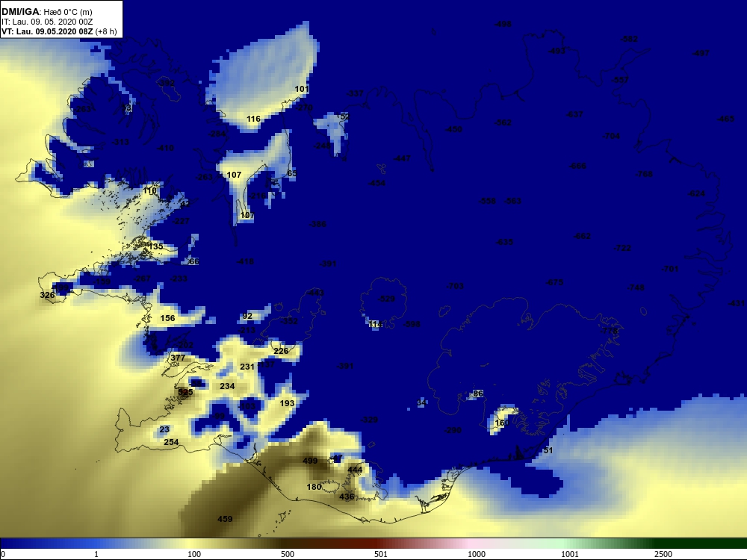Click the map value '459'
This screenshot has height=560, width=747.
225,519
